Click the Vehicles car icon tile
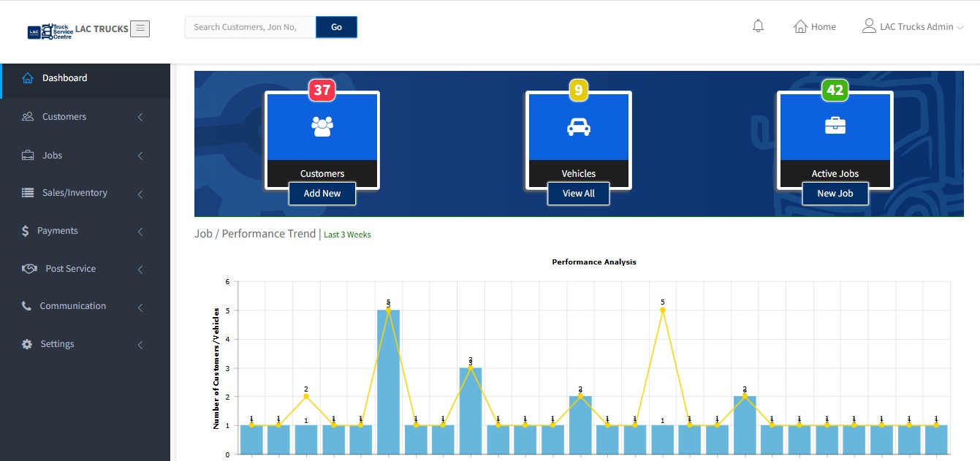The width and height of the screenshot is (980, 461). (578, 127)
